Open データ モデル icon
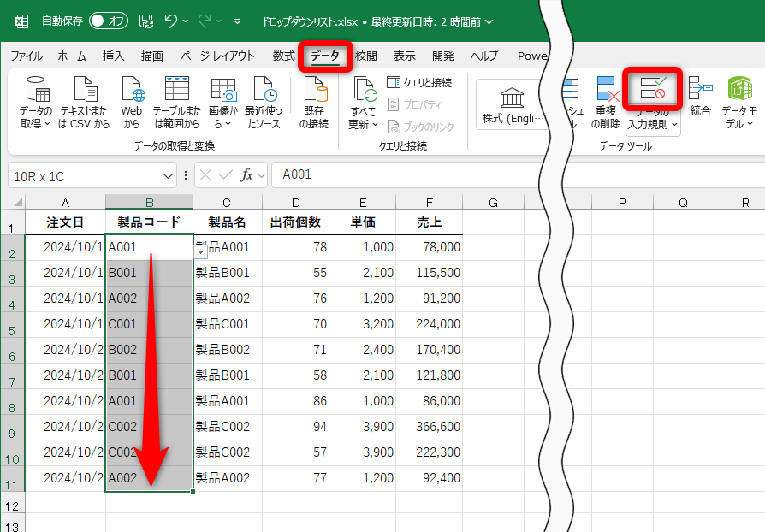The image size is (765, 532). (x=739, y=89)
